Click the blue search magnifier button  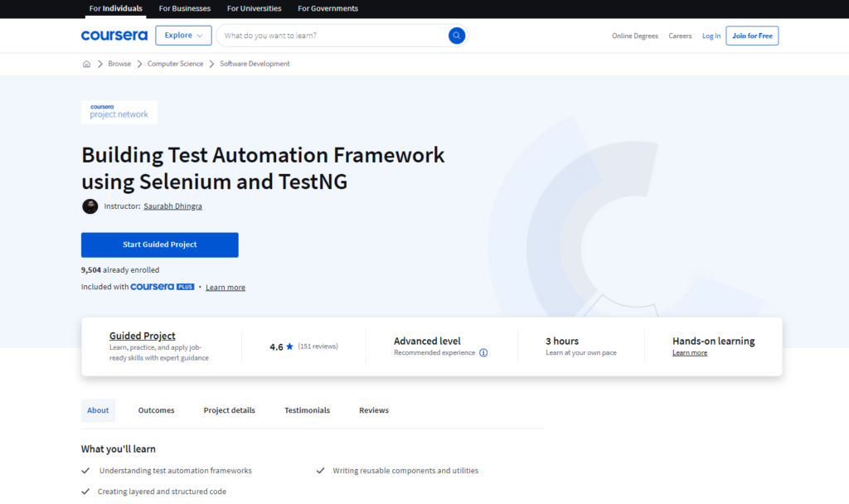[x=457, y=36]
